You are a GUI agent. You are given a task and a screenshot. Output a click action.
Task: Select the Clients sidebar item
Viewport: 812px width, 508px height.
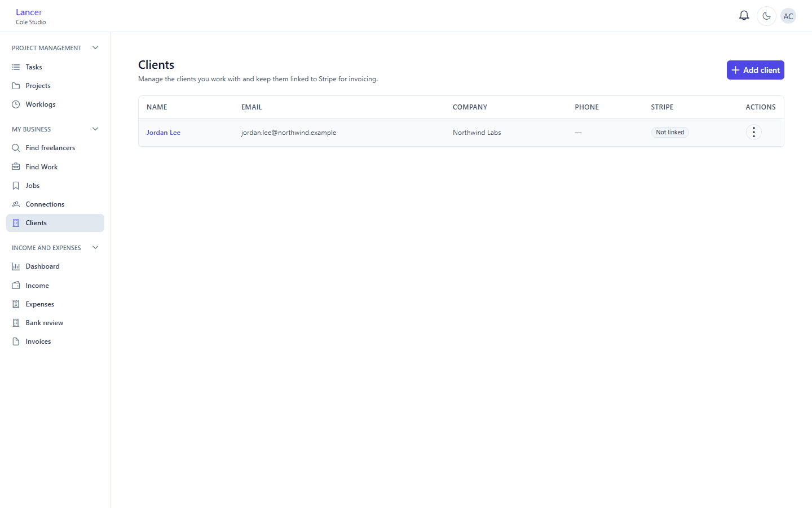click(55, 223)
